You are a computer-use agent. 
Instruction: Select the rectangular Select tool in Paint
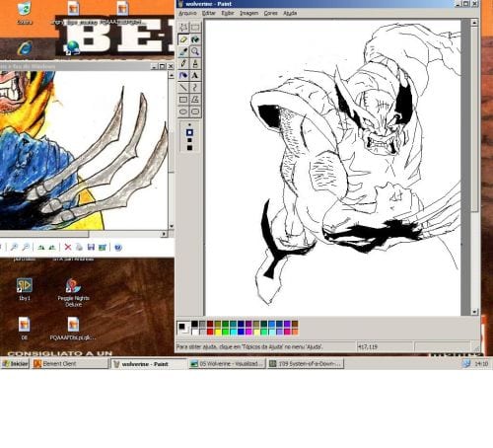(195, 28)
